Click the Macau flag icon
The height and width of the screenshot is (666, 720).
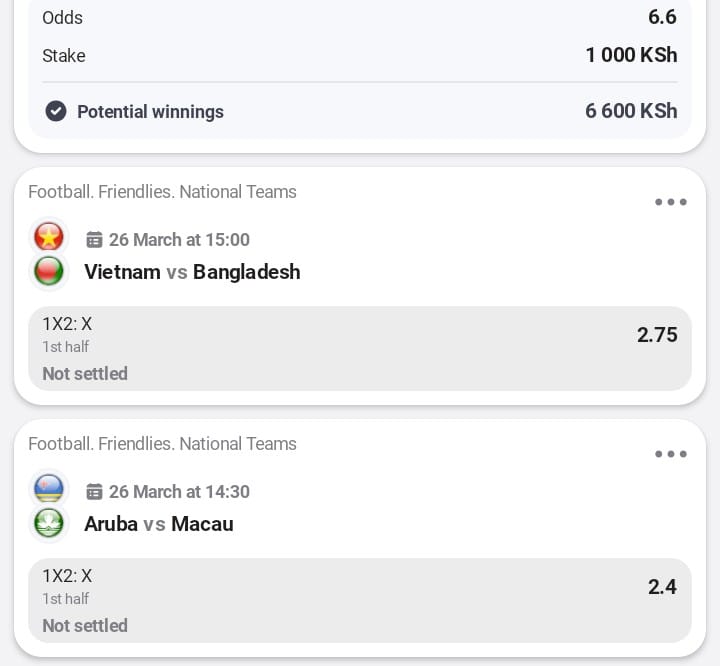[x=49, y=522]
